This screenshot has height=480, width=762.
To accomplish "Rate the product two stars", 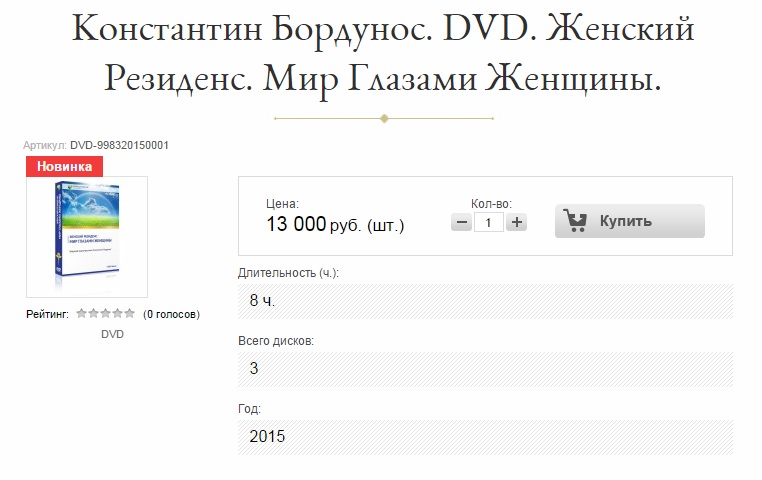I will [x=93, y=313].
